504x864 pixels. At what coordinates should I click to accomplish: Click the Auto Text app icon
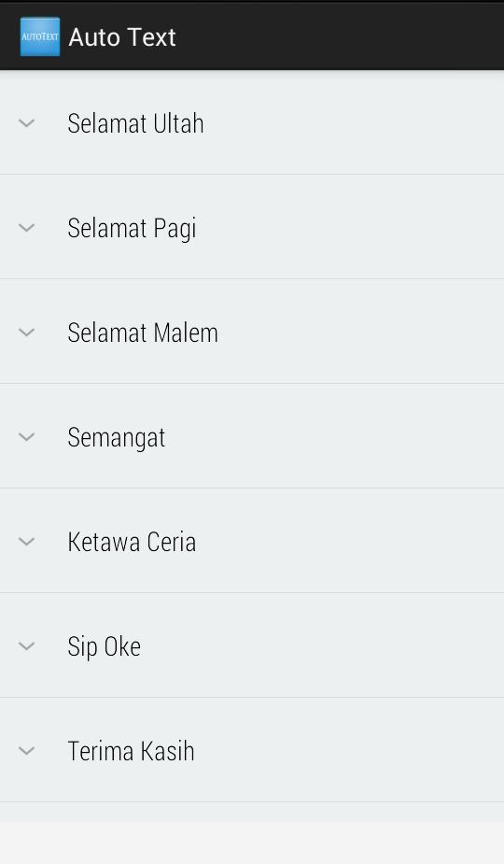[39, 36]
